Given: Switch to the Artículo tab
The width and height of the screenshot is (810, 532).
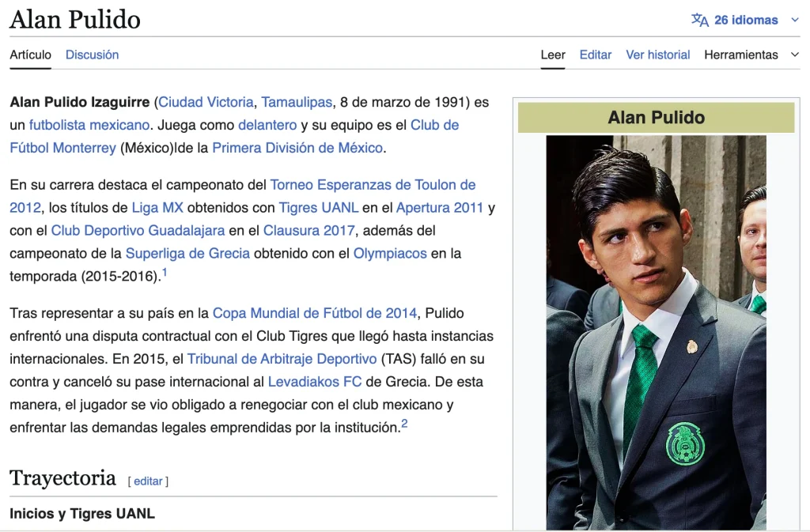Looking at the screenshot, I should pos(31,55).
